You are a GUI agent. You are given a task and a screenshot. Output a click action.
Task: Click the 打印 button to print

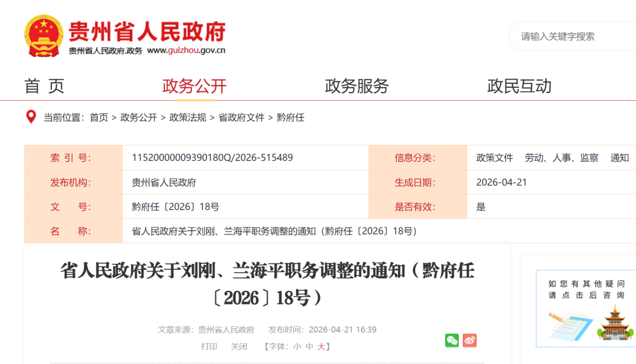pos(210,346)
